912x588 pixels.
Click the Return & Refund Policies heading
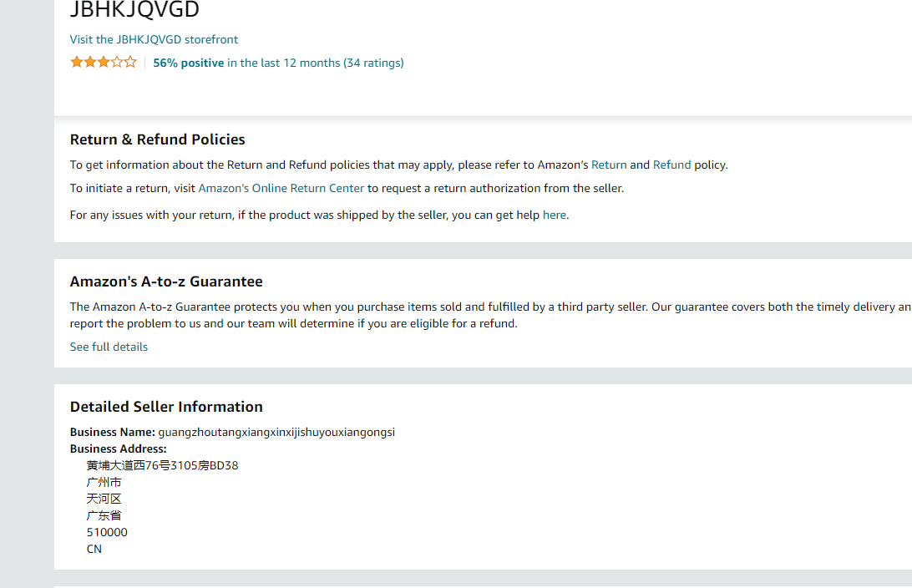coord(158,139)
